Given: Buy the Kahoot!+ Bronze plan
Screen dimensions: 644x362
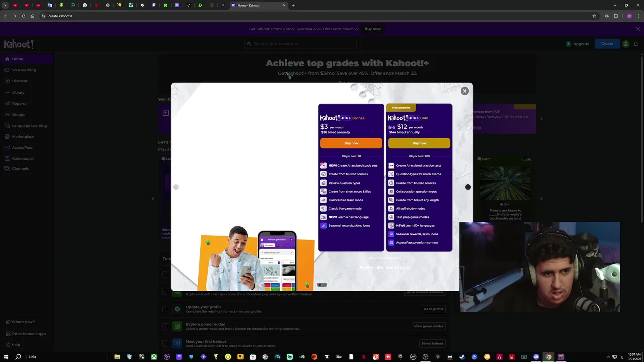Looking at the screenshot, I should pyautogui.click(x=351, y=143).
